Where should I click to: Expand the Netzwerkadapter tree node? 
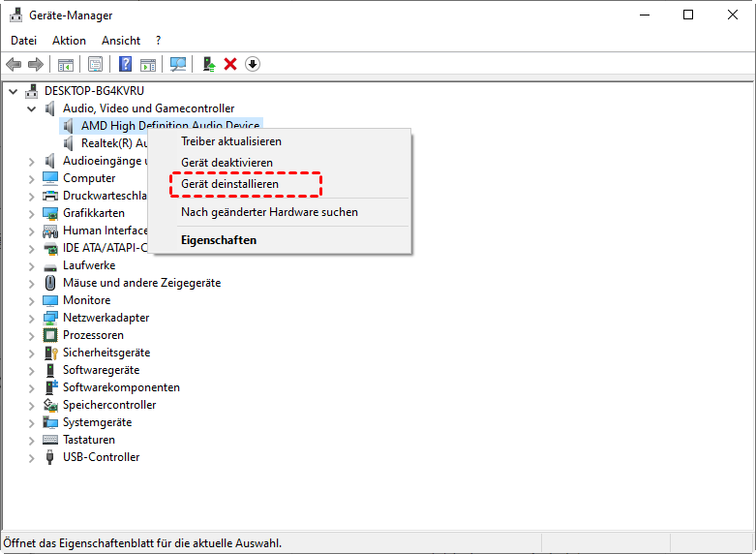[x=32, y=318]
